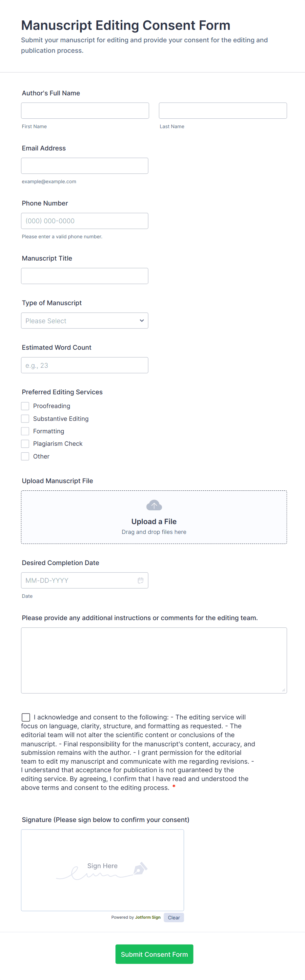This screenshot has height=980, width=305.
Task: Enable Substantive Editing option
Action: point(25,419)
